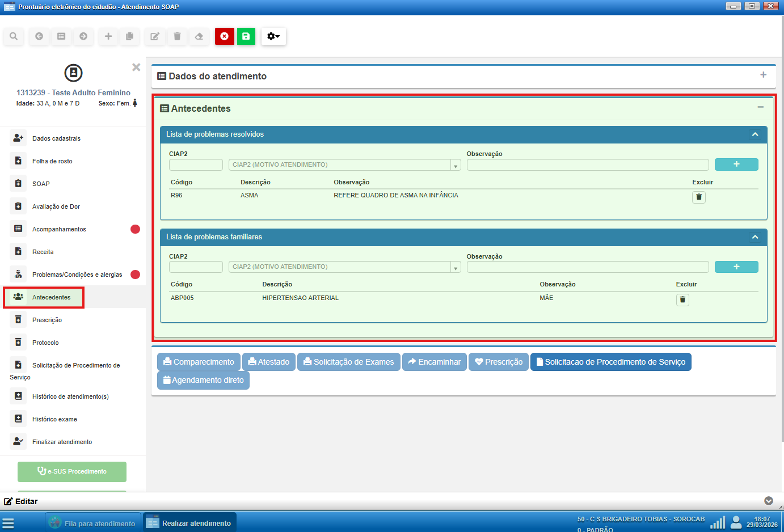Open the gear settings dropdown in toolbar
Image resolution: width=784 pixels, height=532 pixels.
[x=273, y=36]
